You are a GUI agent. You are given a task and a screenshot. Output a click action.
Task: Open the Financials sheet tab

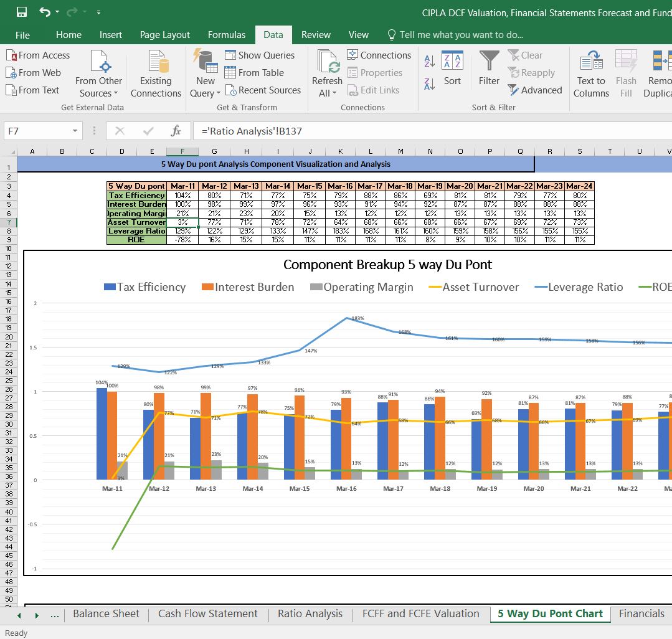pyautogui.click(x=641, y=613)
